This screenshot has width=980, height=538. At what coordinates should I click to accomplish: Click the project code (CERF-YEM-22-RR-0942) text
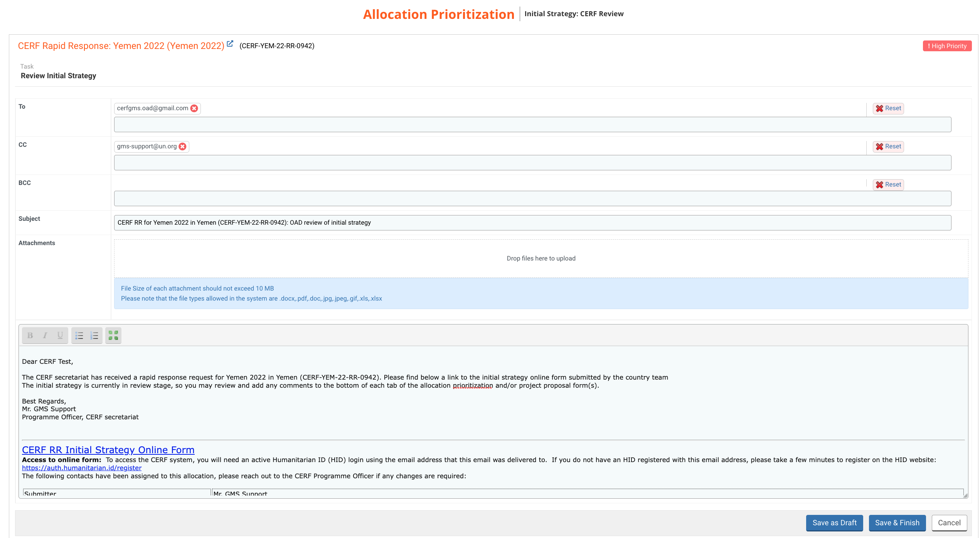[x=277, y=46]
